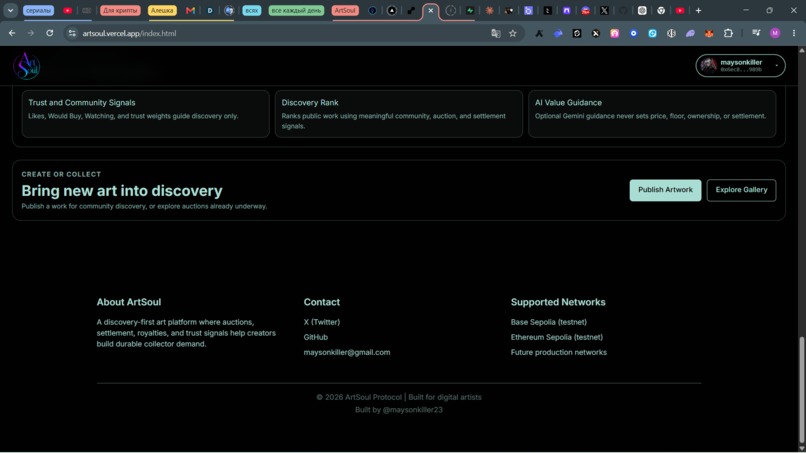Click the maysonkiller profile avatar
Viewport: 806px width, 453px height.
point(709,65)
